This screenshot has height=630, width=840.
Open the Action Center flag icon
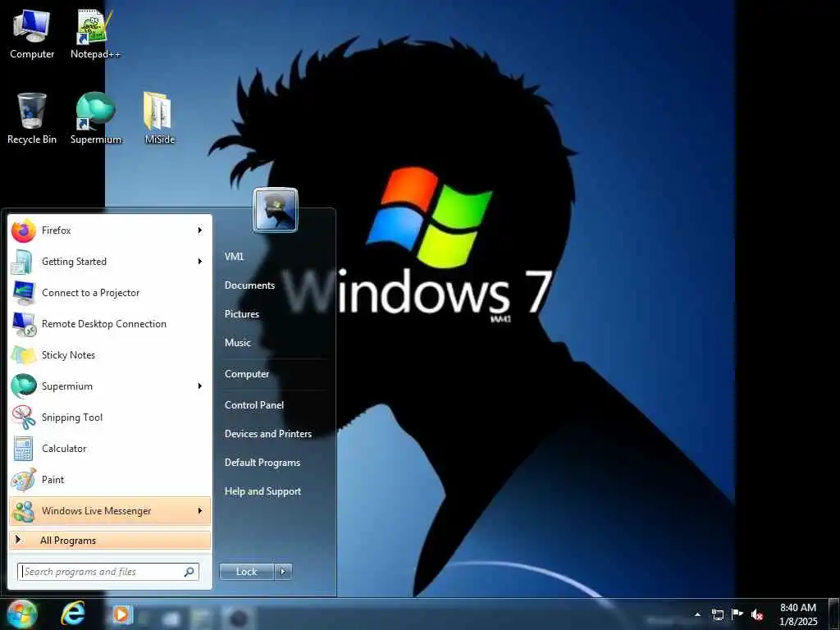coord(737,614)
